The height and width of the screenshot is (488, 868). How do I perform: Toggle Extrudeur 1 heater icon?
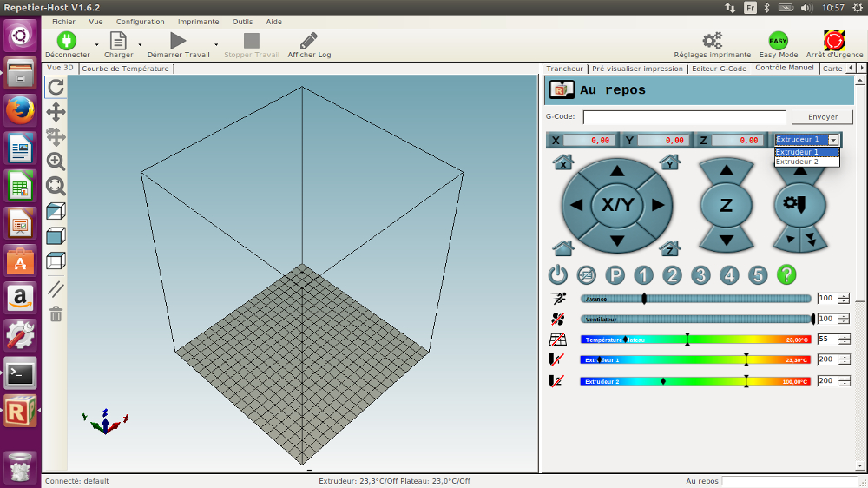coord(556,359)
